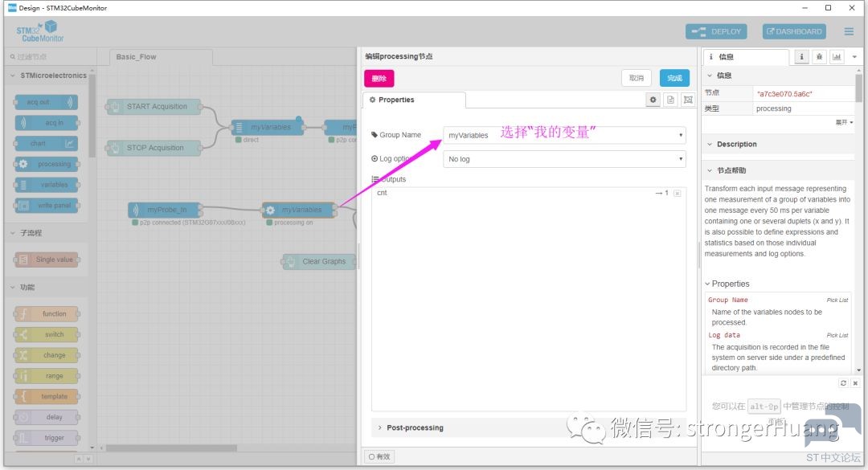Trigger the START Acquisition node button
Screen dimensions: 868x470
(114, 106)
